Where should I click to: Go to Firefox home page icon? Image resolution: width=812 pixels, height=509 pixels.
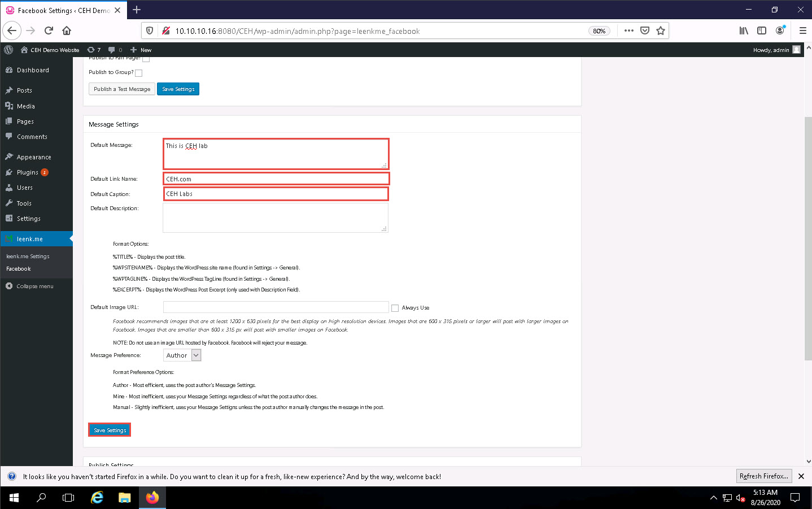pyautogui.click(x=67, y=31)
